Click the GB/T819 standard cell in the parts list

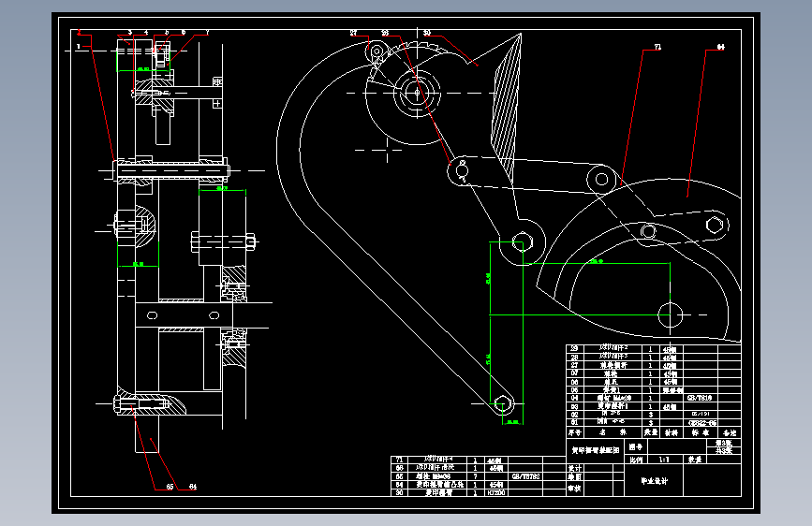tap(699, 398)
